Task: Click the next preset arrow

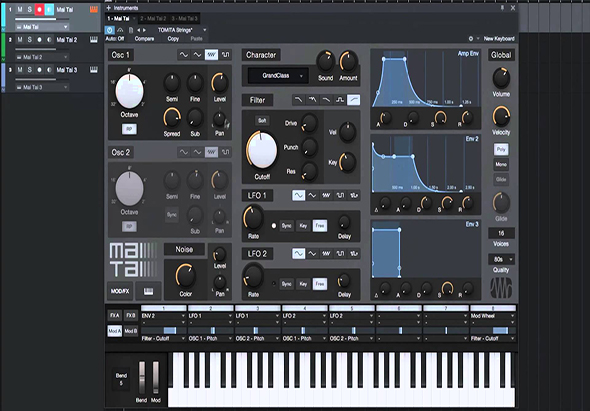Action: coord(144,30)
